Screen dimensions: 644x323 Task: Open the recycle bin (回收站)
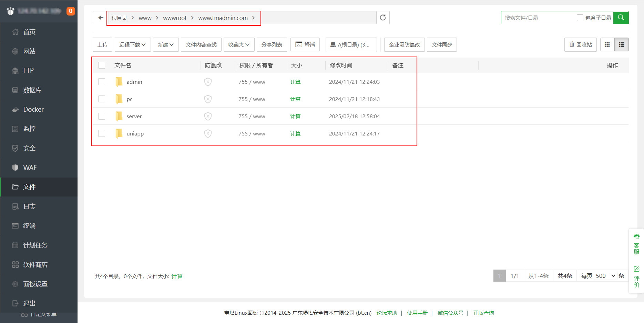click(x=580, y=44)
